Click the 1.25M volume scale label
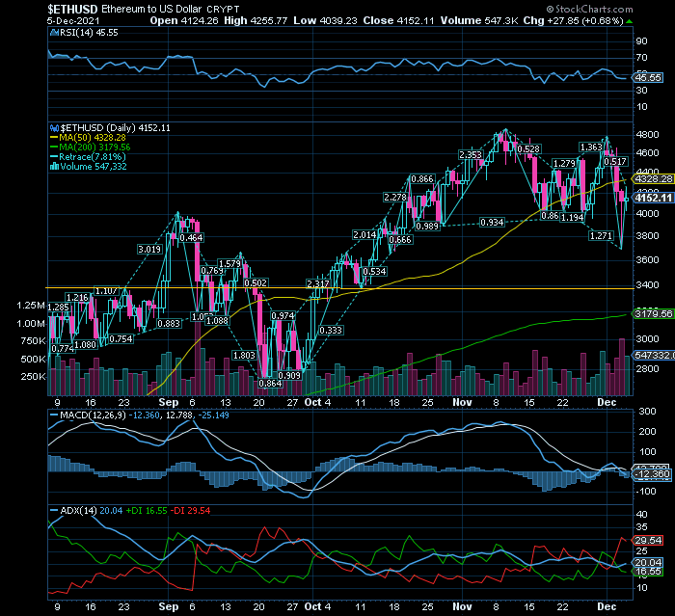Viewport: 675px width, 616px height. [x=31, y=306]
